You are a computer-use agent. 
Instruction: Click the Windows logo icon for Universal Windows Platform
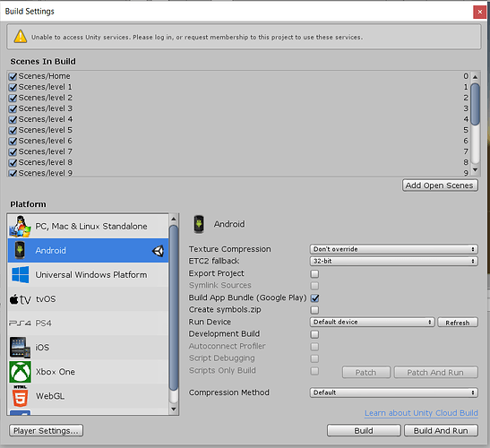(x=21, y=274)
